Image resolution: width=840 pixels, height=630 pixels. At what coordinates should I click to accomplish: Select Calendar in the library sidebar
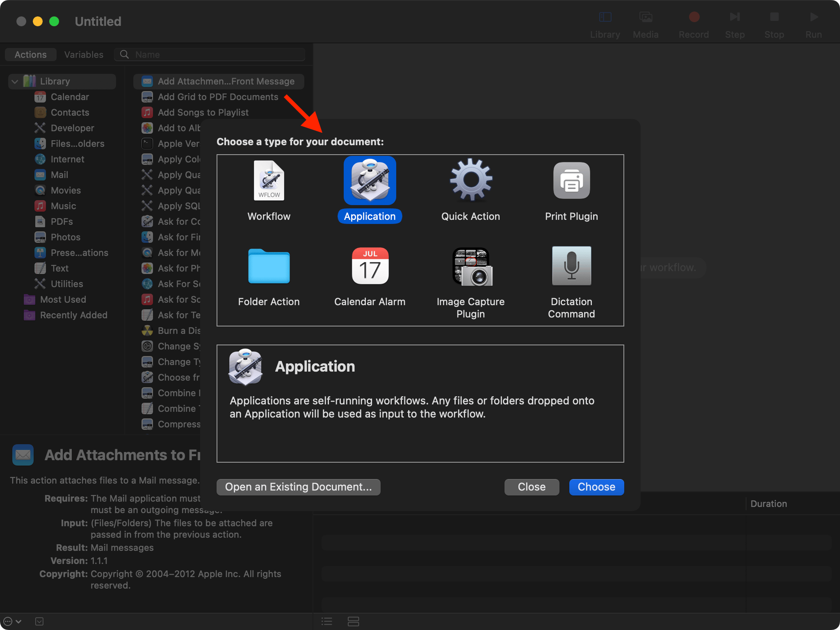(62, 97)
